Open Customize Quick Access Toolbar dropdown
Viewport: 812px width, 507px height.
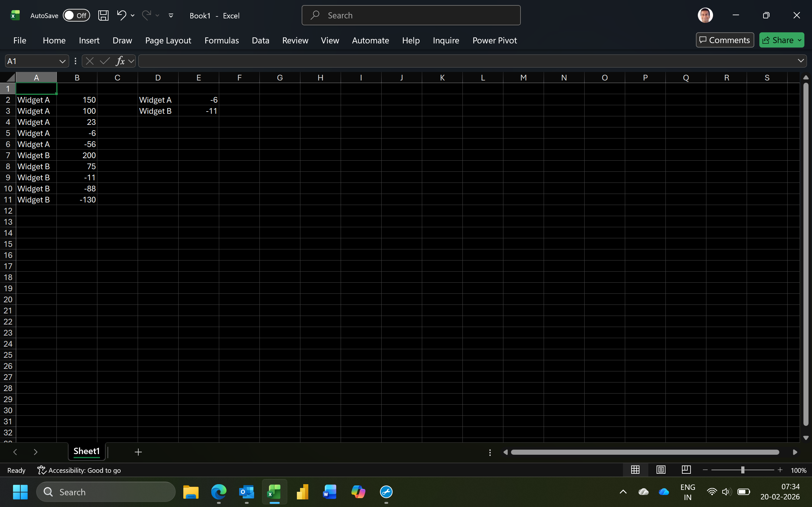171,16
